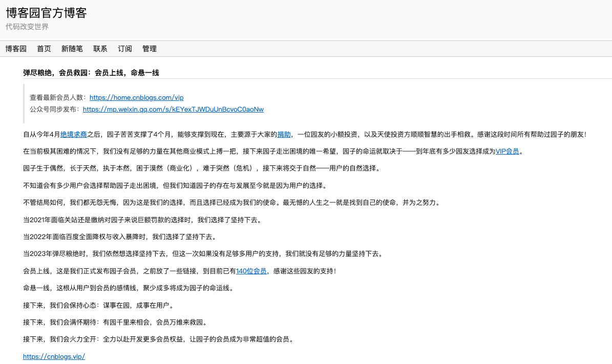This screenshot has height=364, width=612.
Task: Click the label 查看最新会员人数
Action: click(x=58, y=98)
